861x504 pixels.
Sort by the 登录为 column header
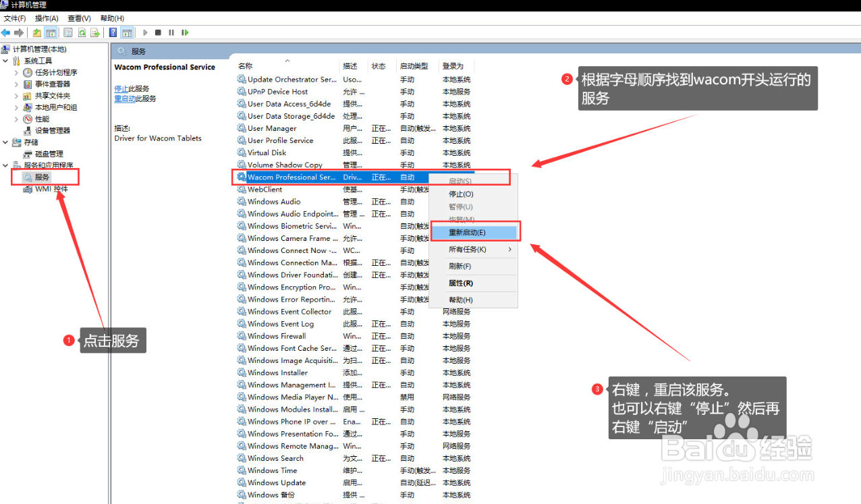[457, 66]
